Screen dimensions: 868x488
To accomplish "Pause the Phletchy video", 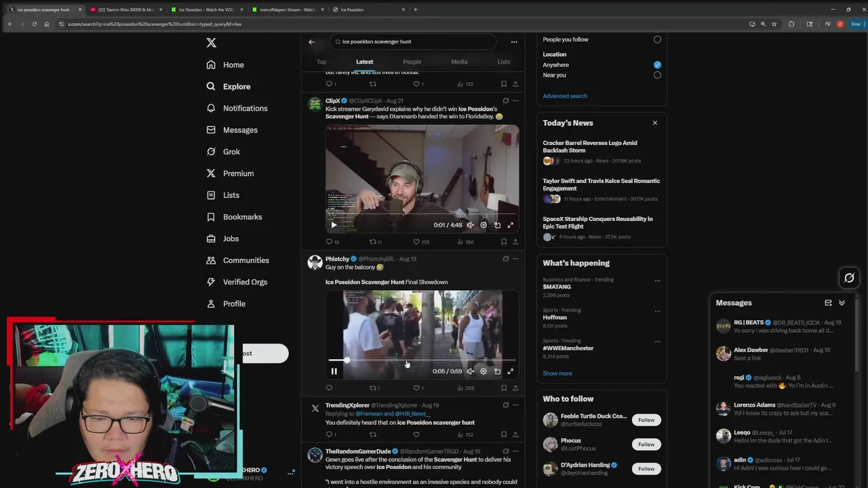I will pyautogui.click(x=334, y=371).
